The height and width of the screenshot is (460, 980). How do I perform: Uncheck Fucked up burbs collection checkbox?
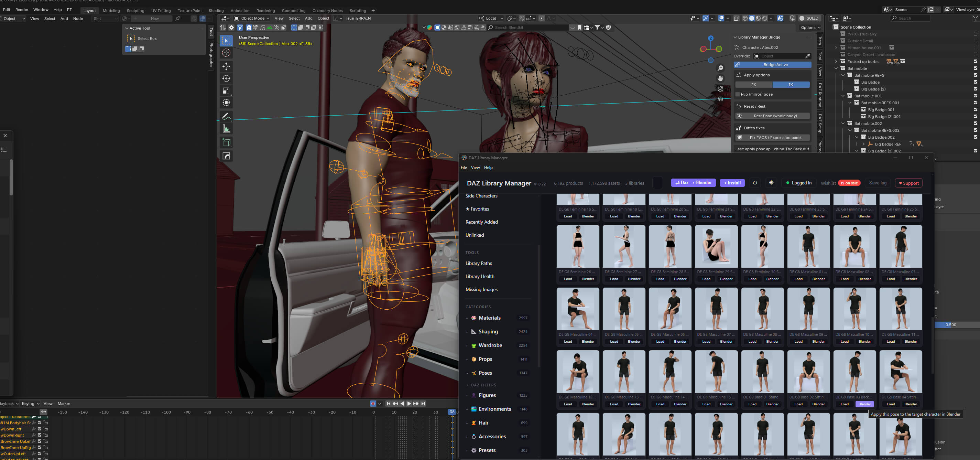click(975, 61)
